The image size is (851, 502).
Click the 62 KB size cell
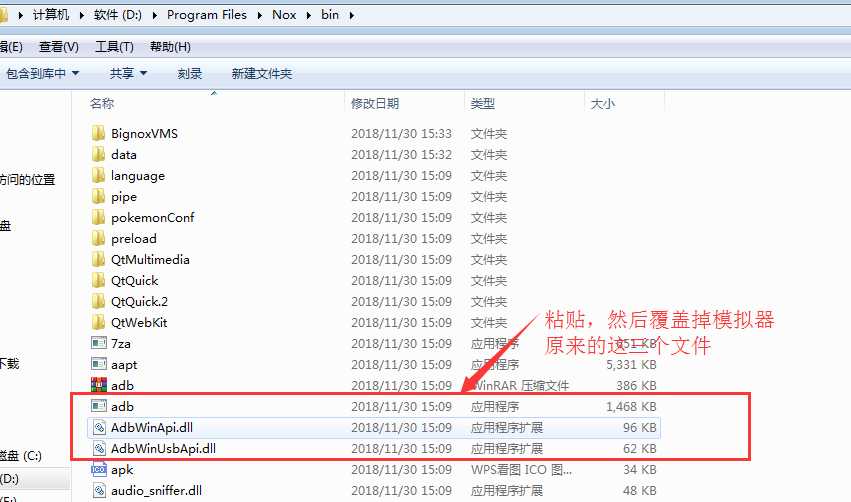(x=640, y=448)
